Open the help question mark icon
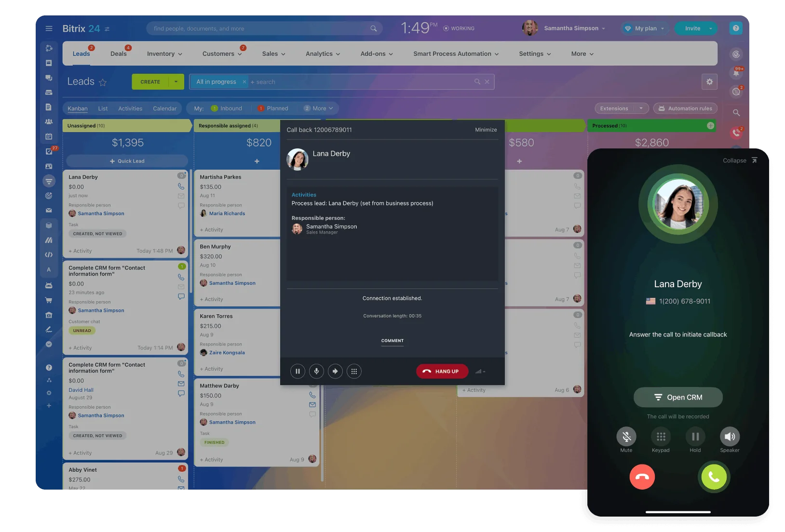This screenshot has height=532, width=785. tap(736, 28)
